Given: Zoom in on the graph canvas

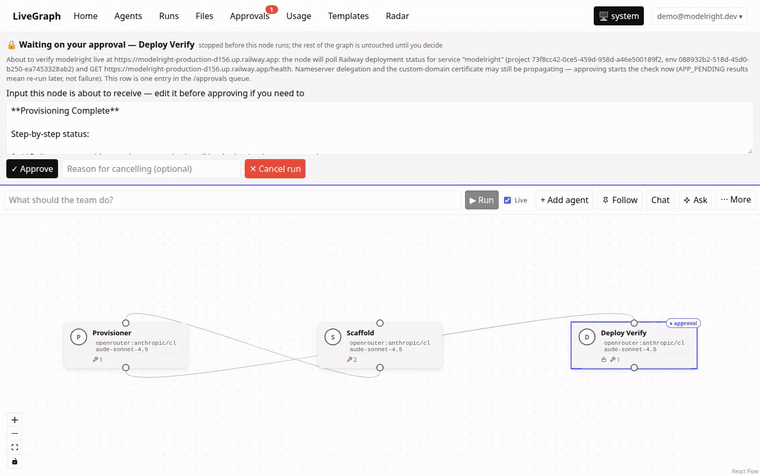Looking at the screenshot, I should click(15, 420).
